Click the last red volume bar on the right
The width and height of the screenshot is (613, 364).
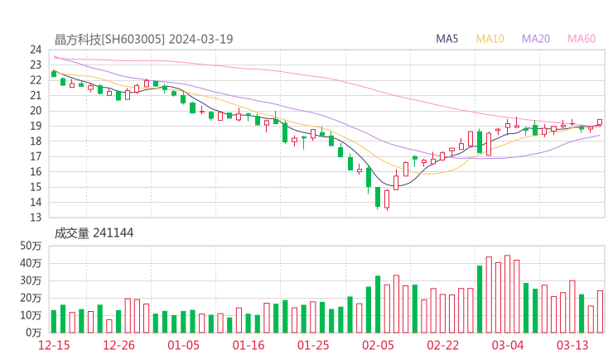(600, 312)
